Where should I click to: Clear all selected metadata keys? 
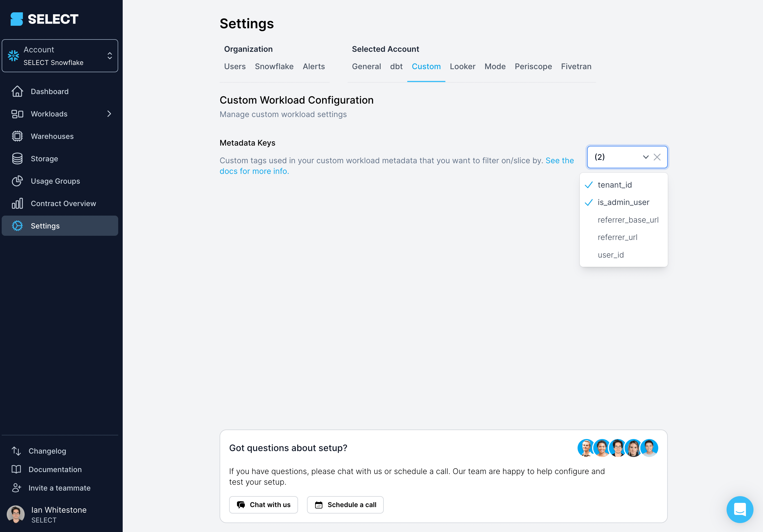tap(657, 157)
